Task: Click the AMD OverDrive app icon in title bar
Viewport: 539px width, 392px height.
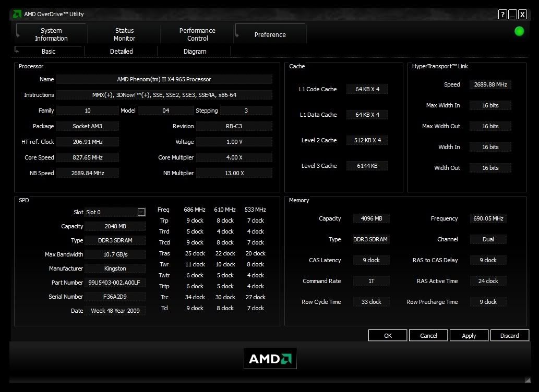Action: pos(17,14)
